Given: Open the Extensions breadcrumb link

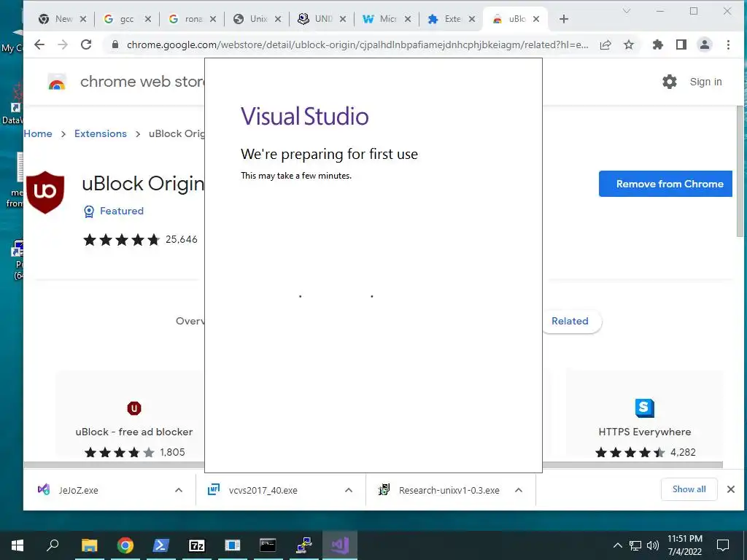Looking at the screenshot, I should coord(101,134).
